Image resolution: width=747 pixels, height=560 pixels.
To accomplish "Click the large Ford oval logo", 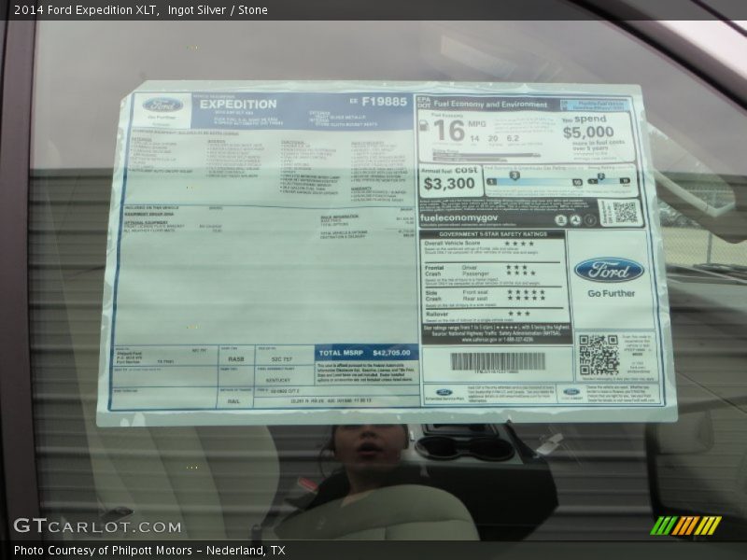I will pyautogui.click(x=609, y=271).
